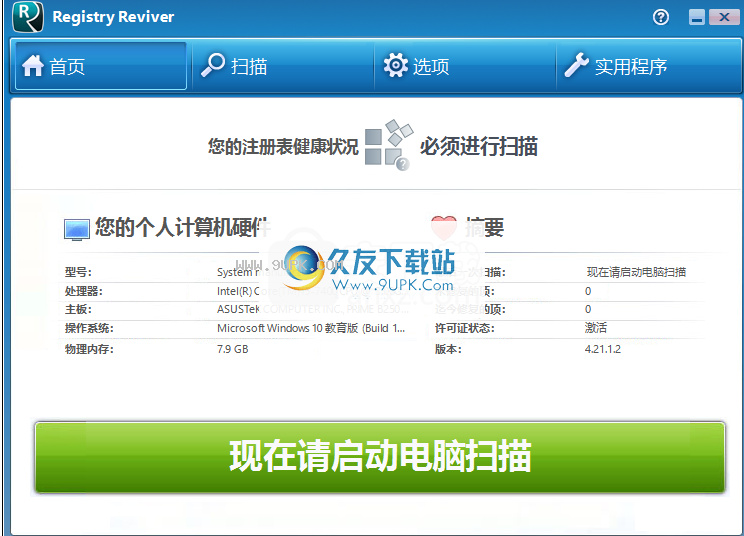Image resolution: width=744 pixels, height=536 pixels.
Task: Open help via the question mark icon
Action: tap(660, 18)
